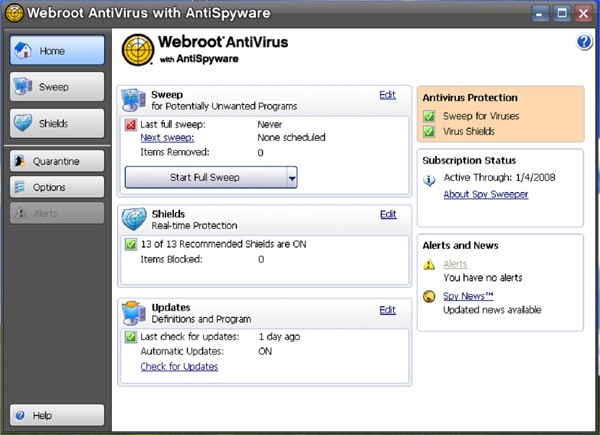Open the Options section
The width and height of the screenshot is (600, 435).
tap(57, 187)
